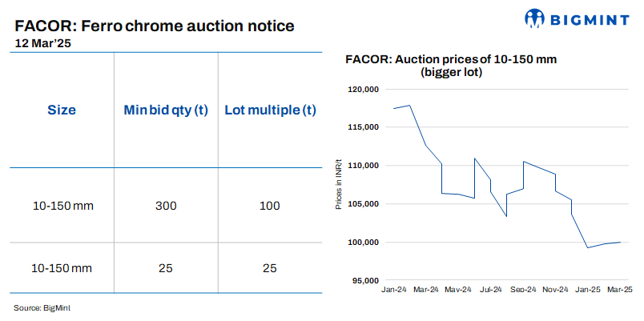The width and height of the screenshot is (644, 321).
Task: Click the Jan-24 x-axis label
Action: tap(394, 289)
